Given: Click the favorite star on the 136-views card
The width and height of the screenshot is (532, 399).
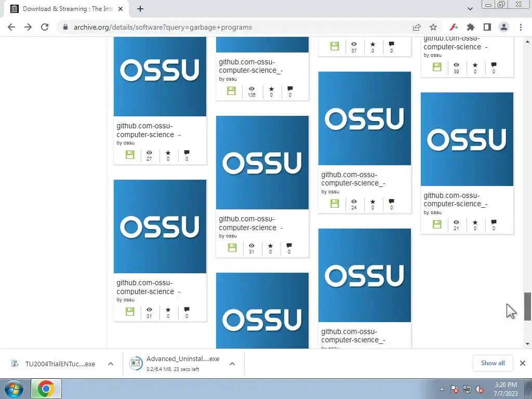Looking at the screenshot, I should pos(271,89).
